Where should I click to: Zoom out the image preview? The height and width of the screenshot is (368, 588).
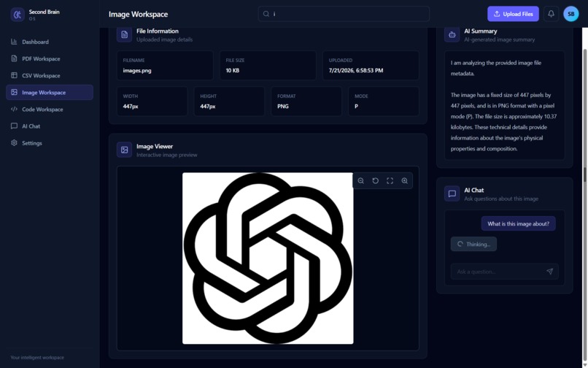[x=360, y=180]
